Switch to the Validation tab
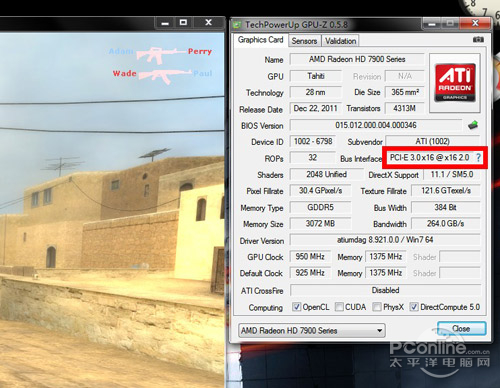 coord(340,41)
